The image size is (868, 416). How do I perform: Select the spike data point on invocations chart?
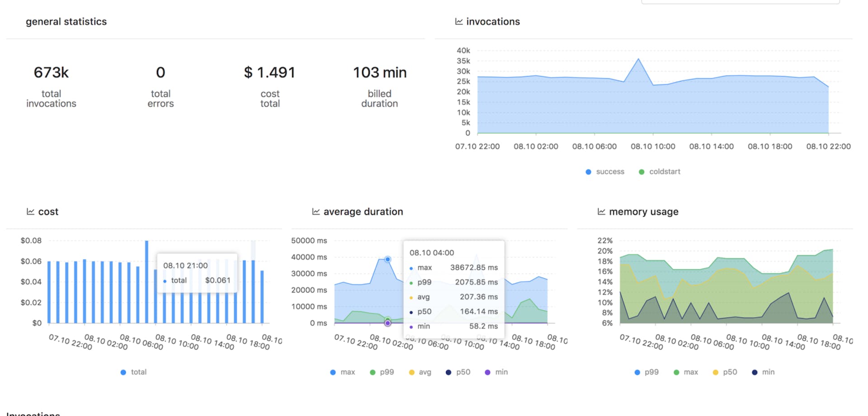coord(638,59)
